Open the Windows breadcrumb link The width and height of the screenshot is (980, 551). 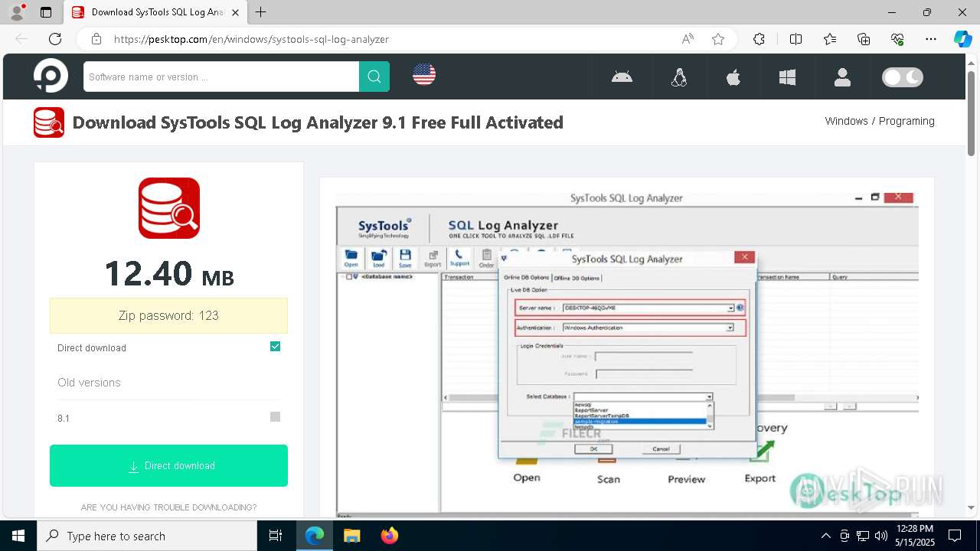(846, 121)
